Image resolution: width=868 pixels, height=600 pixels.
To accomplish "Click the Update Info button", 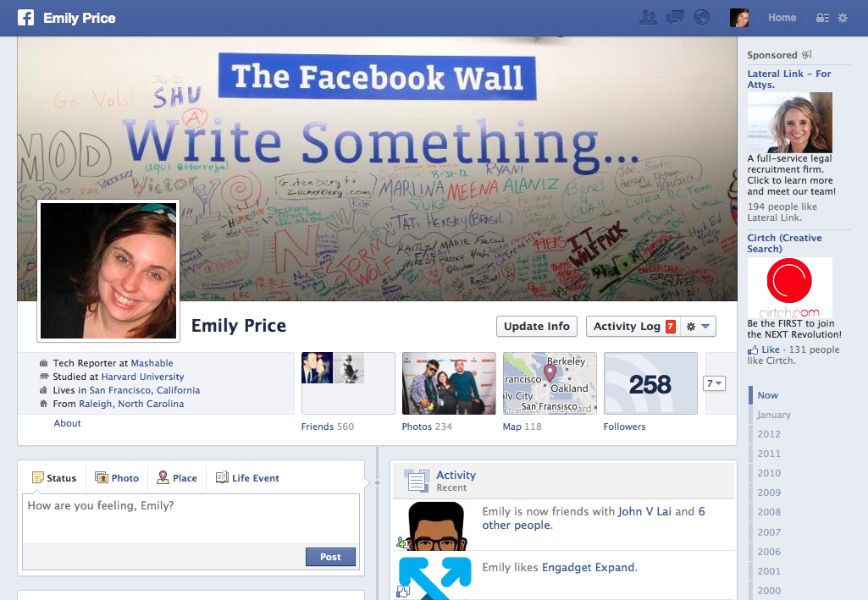I will click(537, 327).
